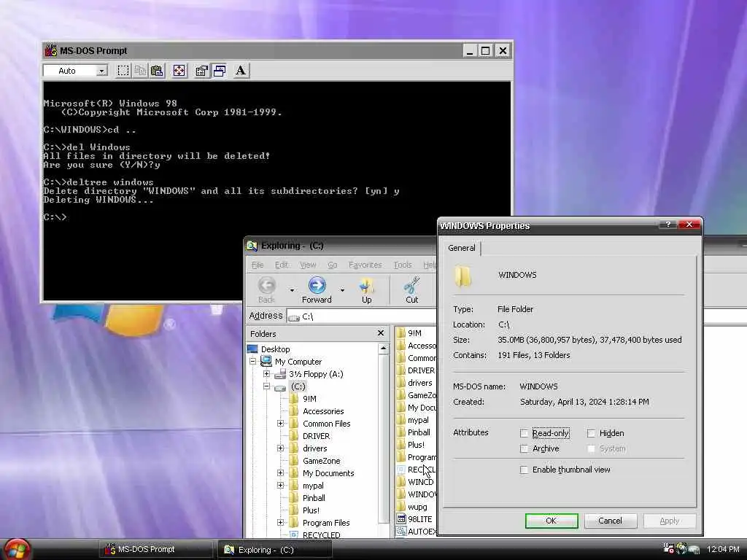The width and height of the screenshot is (747, 560).
Task: Expand the 3½ Floppy (A:) node
Action: pyautogui.click(x=267, y=374)
